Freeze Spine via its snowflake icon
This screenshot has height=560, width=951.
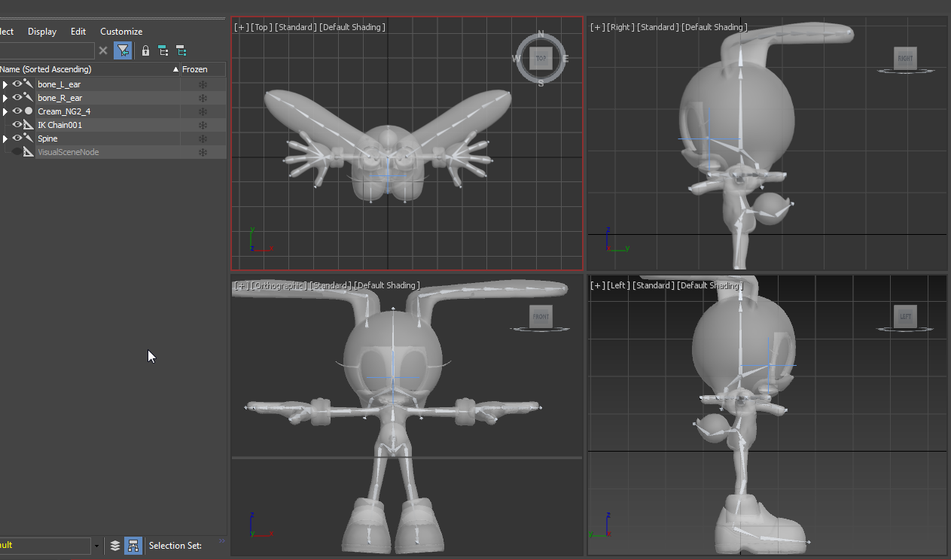(x=203, y=138)
